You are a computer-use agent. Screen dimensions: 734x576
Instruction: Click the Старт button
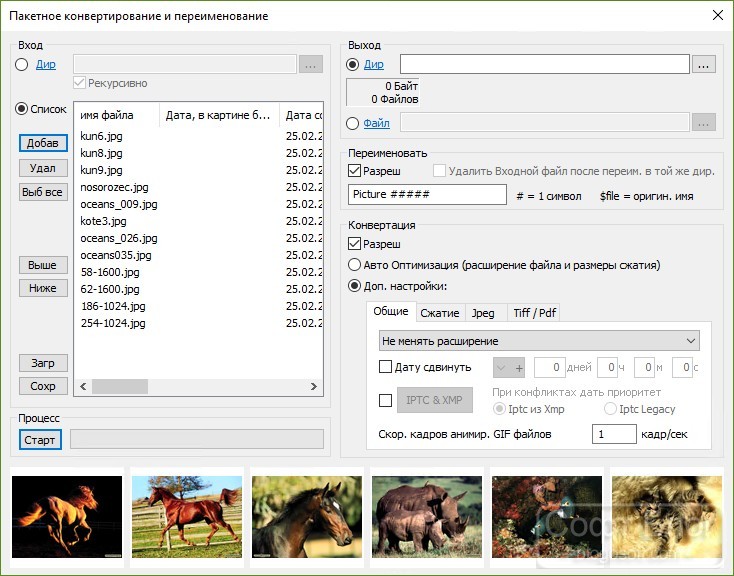(x=40, y=440)
